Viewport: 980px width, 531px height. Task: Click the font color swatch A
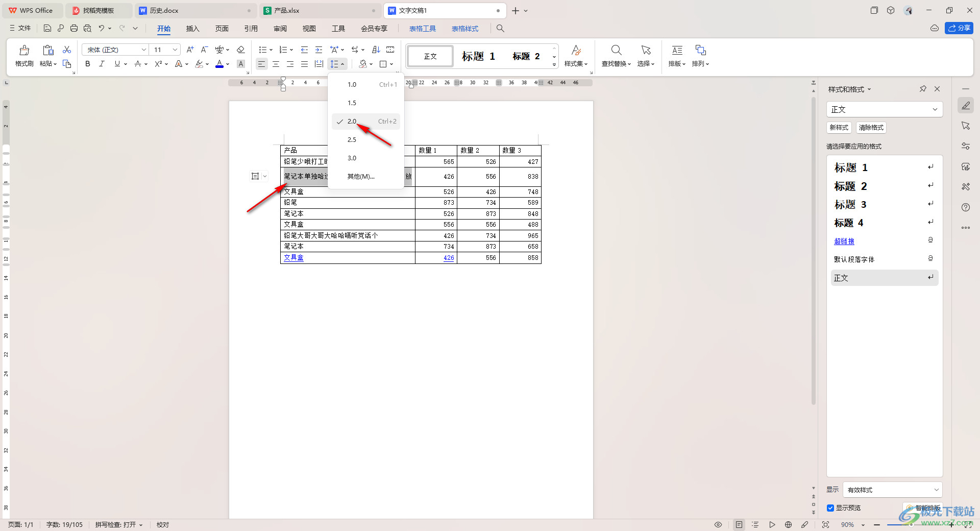point(219,64)
